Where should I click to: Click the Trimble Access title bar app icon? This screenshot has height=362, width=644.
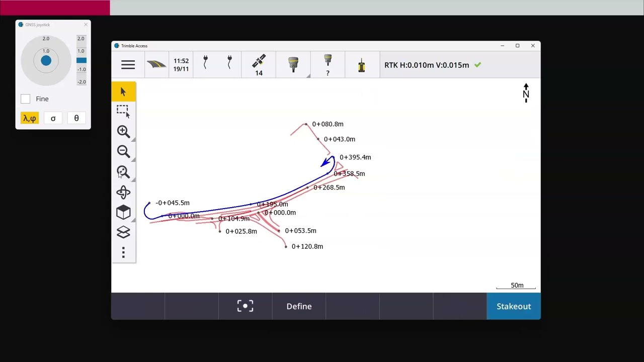tap(117, 46)
